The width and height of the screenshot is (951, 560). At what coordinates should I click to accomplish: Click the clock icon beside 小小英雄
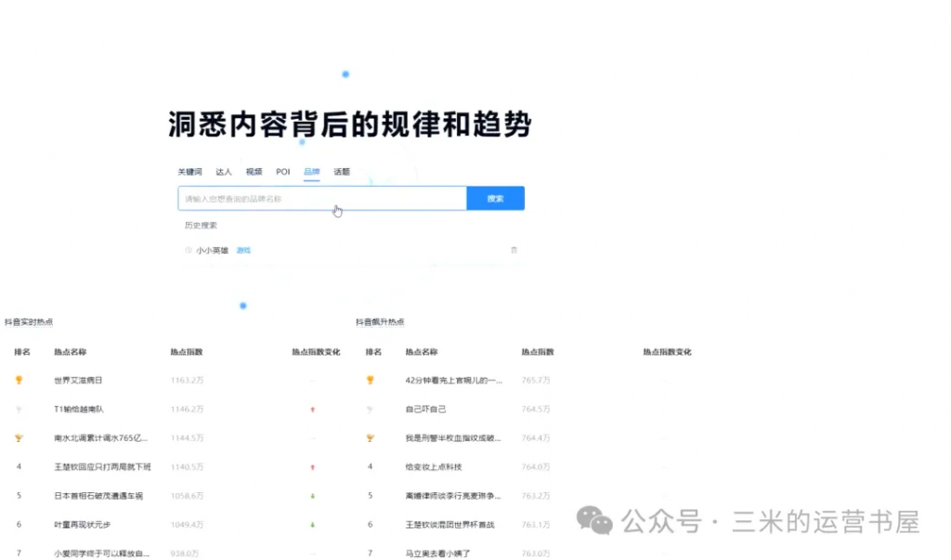[x=189, y=250]
